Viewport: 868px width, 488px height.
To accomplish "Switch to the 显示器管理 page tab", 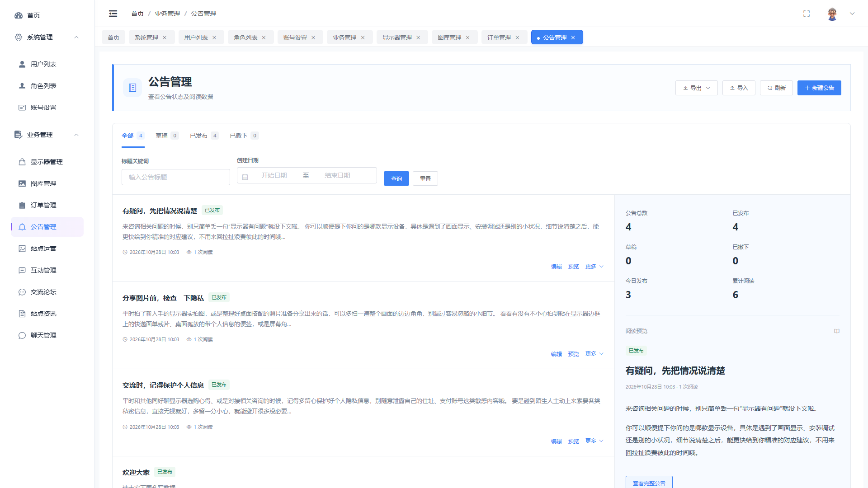I will click(x=402, y=38).
